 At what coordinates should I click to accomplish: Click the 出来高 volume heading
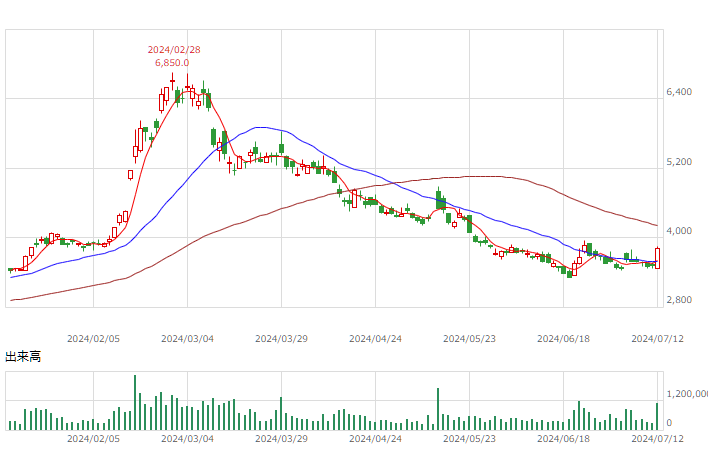(23, 357)
